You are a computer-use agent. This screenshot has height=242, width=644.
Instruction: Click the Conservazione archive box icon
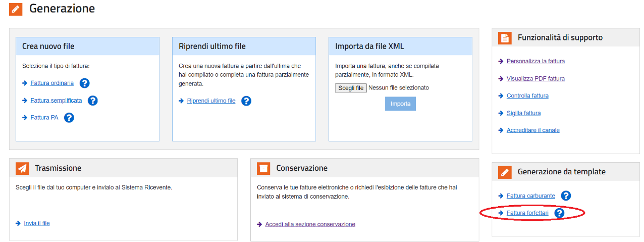click(263, 168)
